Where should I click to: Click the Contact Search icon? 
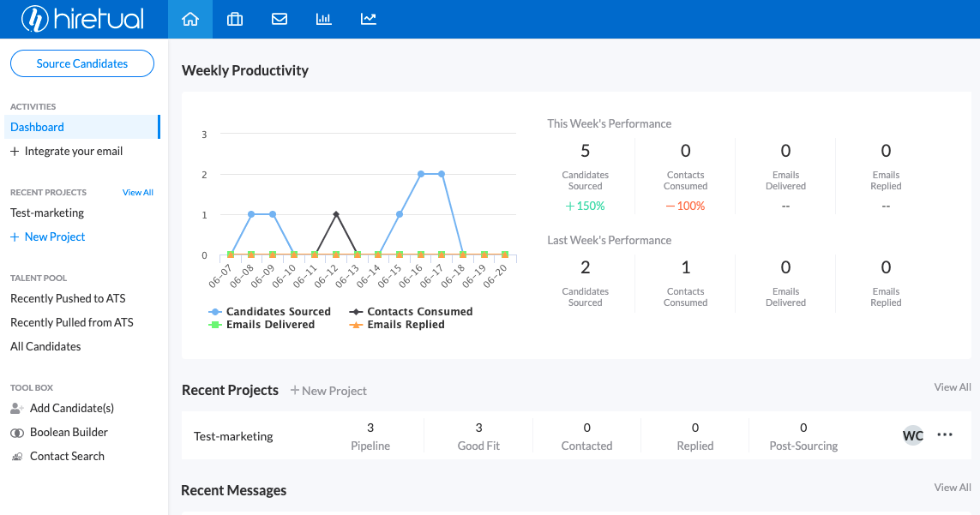(x=17, y=456)
